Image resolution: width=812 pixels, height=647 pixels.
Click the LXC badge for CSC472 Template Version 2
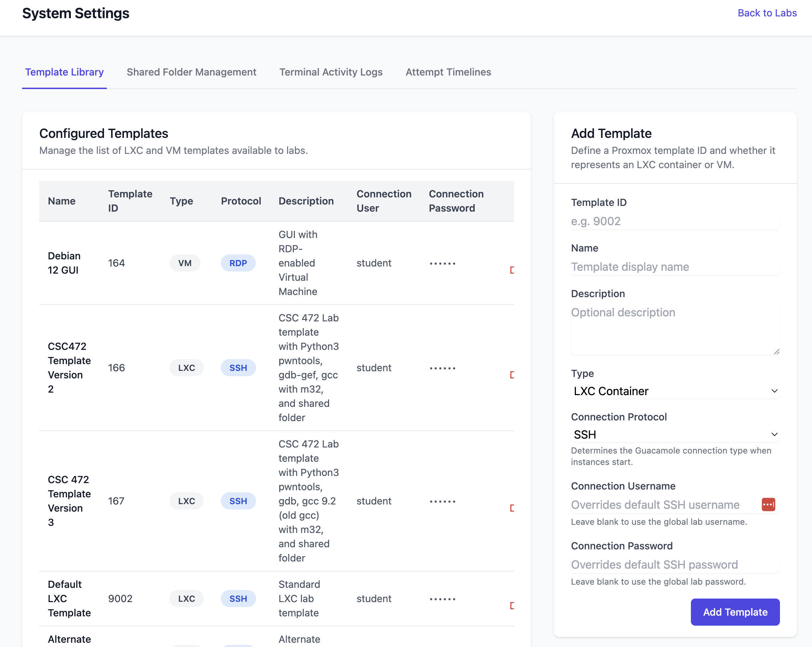[x=186, y=367]
